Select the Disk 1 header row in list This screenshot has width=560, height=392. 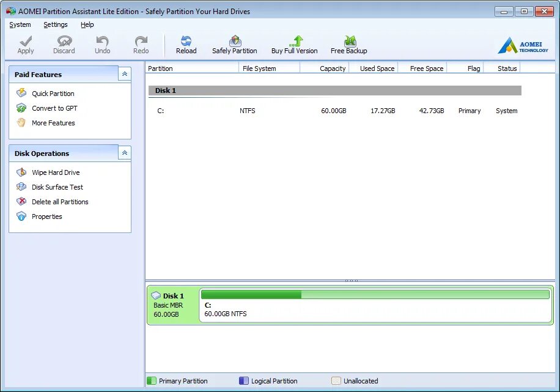(335, 91)
